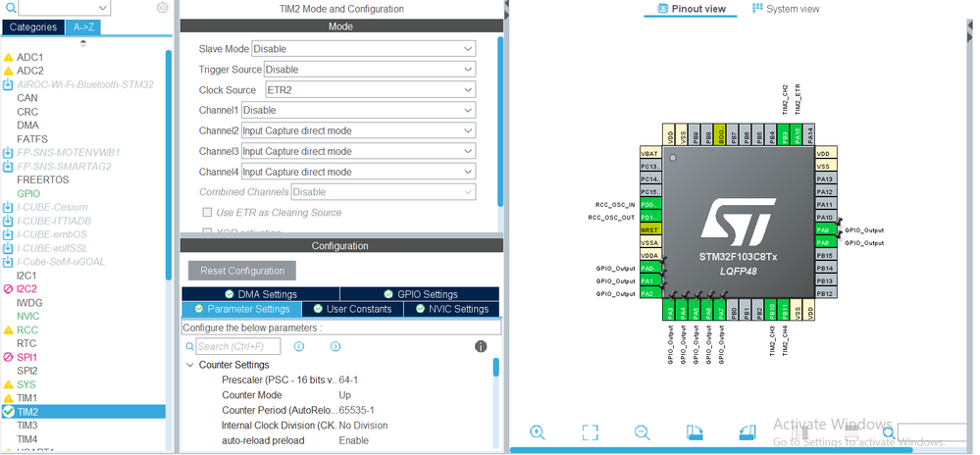This screenshot has height=455, width=980.
Task: Go to next search result arrow
Action: pyautogui.click(x=335, y=346)
